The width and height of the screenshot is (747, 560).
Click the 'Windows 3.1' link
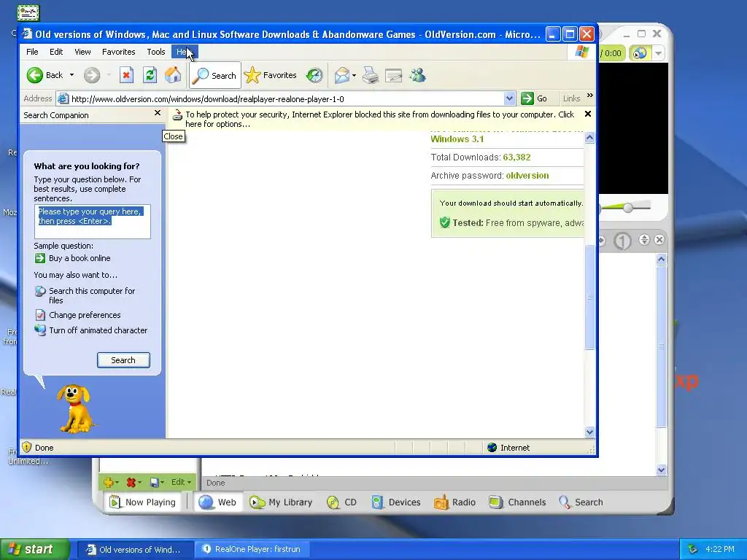(x=457, y=139)
